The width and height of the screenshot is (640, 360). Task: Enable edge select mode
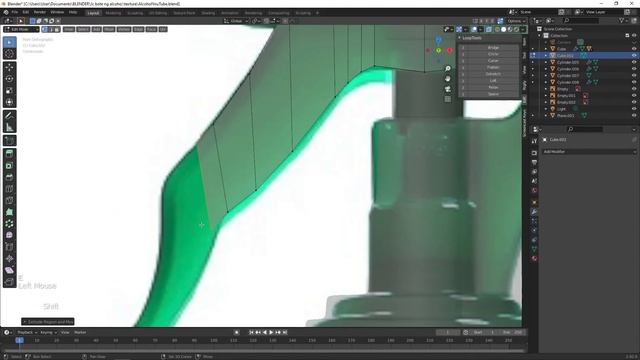pyautogui.click(x=51, y=29)
